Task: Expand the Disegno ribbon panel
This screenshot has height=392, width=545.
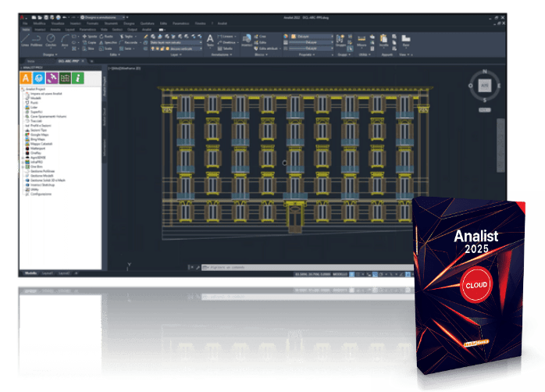Action: (x=48, y=55)
